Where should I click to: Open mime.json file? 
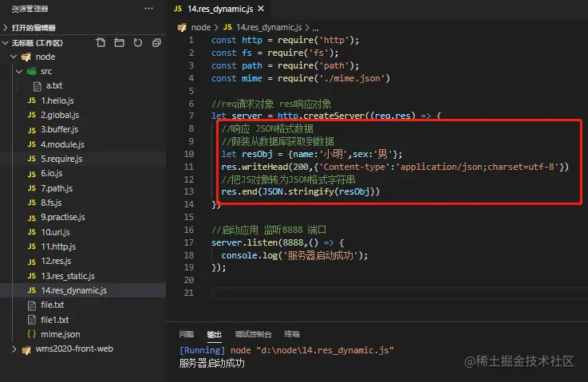pyautogui.click(x=61, y=334)
